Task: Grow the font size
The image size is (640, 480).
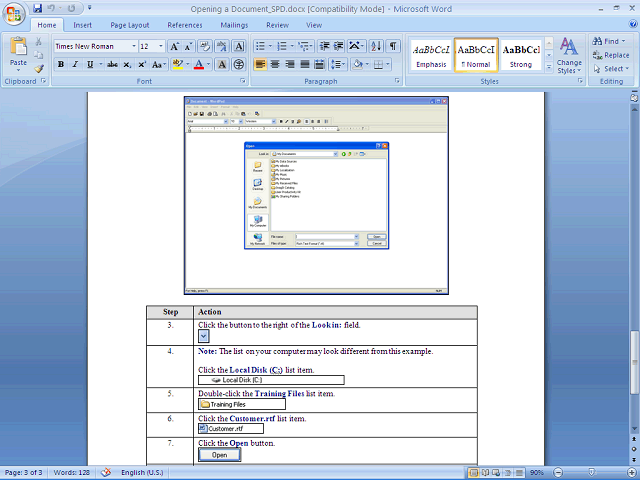Action: 174,46
